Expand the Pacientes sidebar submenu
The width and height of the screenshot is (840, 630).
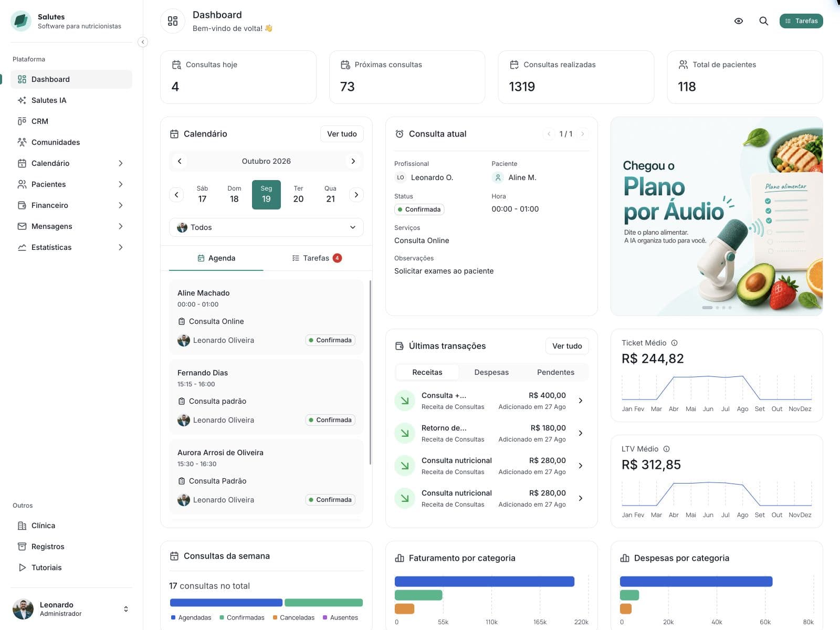[121, 184]
